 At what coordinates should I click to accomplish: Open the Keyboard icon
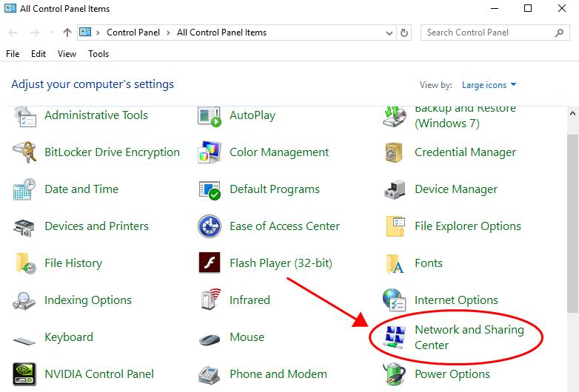coord(24,340)
